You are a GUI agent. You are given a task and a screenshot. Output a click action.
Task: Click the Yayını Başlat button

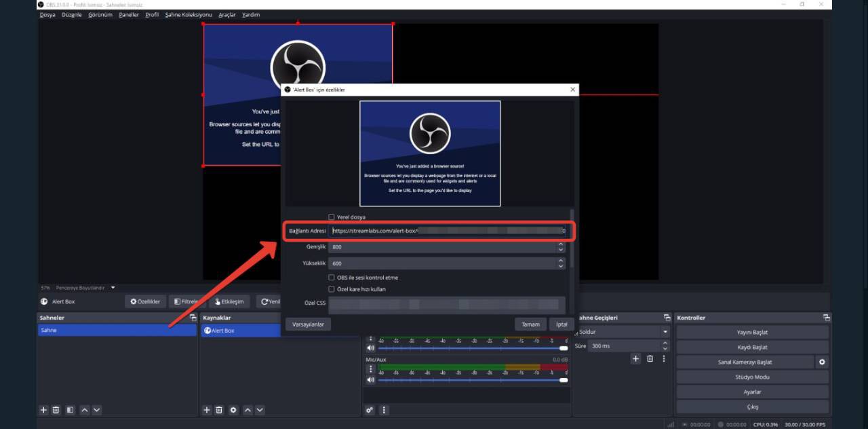[x=753, y=332]
